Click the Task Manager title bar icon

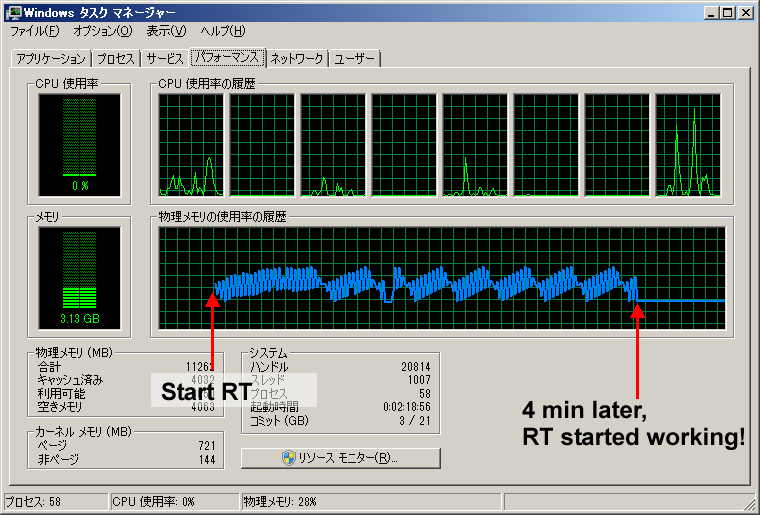pyautogui.click(x=13, y=13)
